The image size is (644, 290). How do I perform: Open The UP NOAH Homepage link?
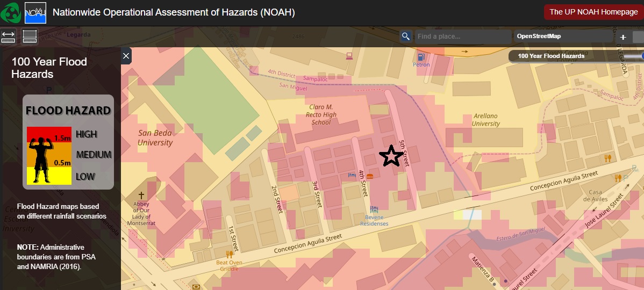click(x=593, y=12)
